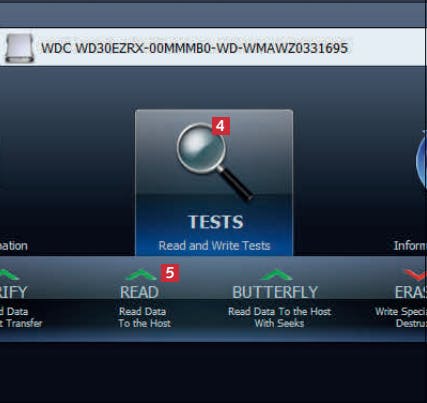The image size is (427, 403).
Task: Click the red number 4 marker
Action: pos(220,126)
